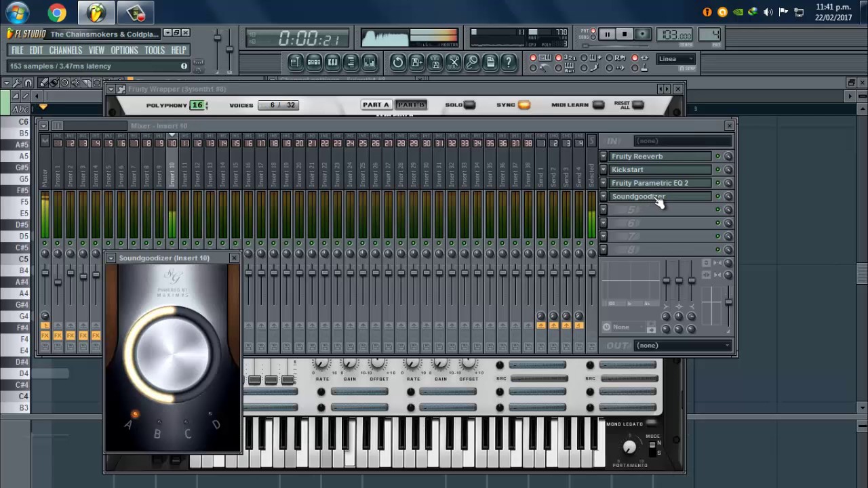The width and height of the screenshot is (868, 488).
Task: Open the mixer OUT (none) dropdown
Action: 684,346
